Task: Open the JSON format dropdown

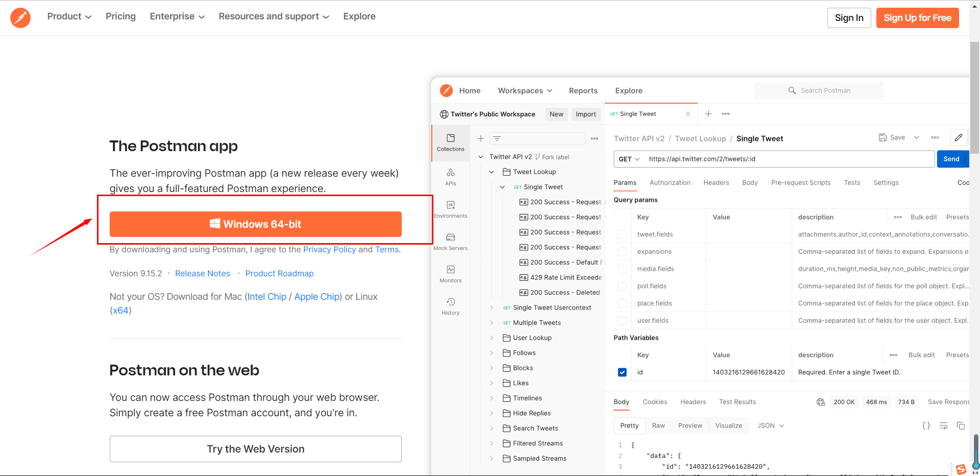Action: [x=770, y=425]
